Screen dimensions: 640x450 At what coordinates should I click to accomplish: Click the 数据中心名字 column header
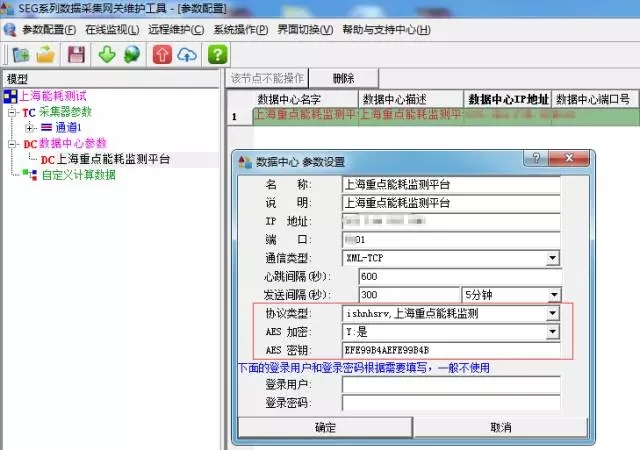pyautogui.click(x=305, y=99)
